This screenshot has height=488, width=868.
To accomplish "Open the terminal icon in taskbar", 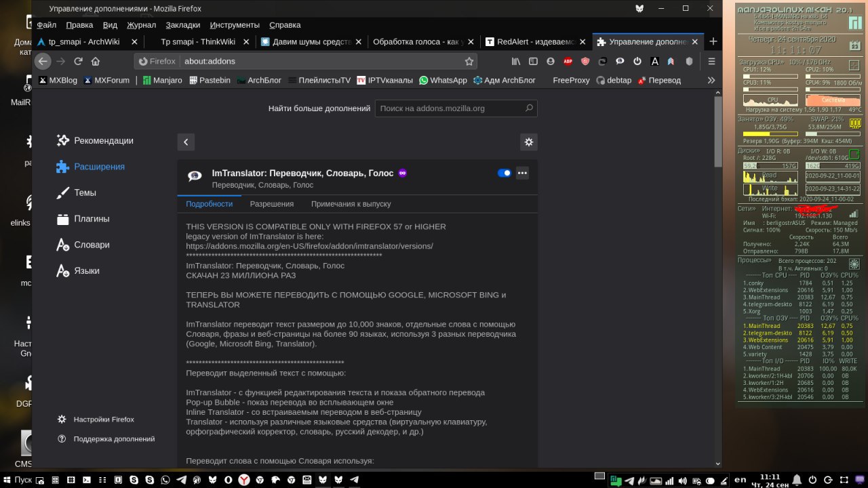I will [x=87, y=480].
